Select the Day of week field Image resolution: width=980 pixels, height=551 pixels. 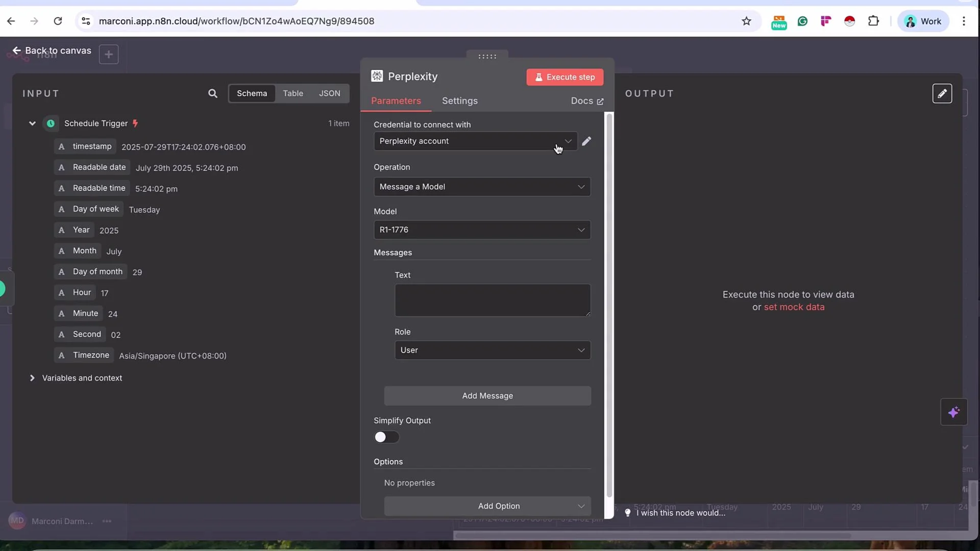89,209
